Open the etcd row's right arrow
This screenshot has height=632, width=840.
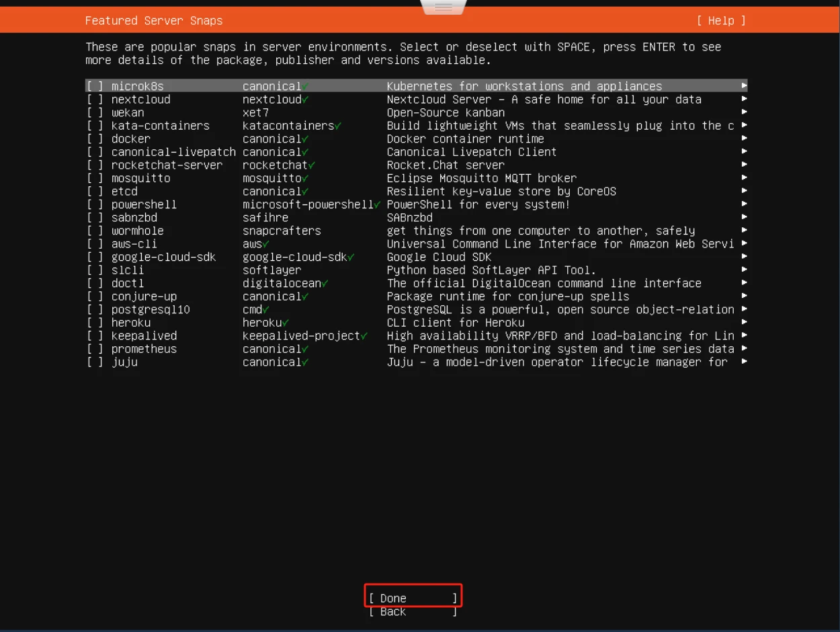(744, 191)
